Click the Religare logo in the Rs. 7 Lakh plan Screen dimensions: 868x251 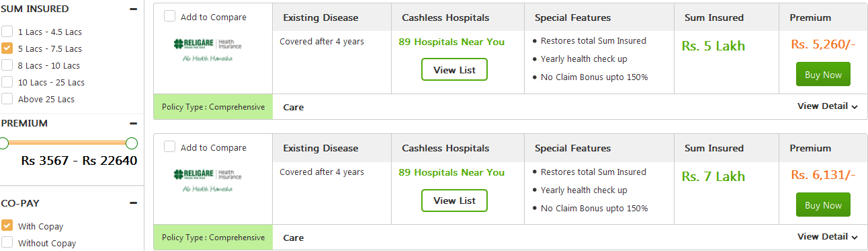point(207,180)
